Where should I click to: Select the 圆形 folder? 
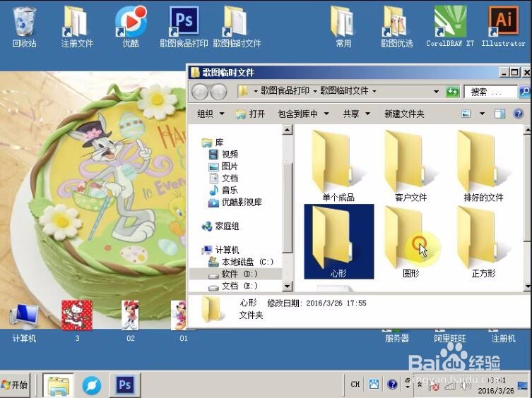[x=411, y=242]
